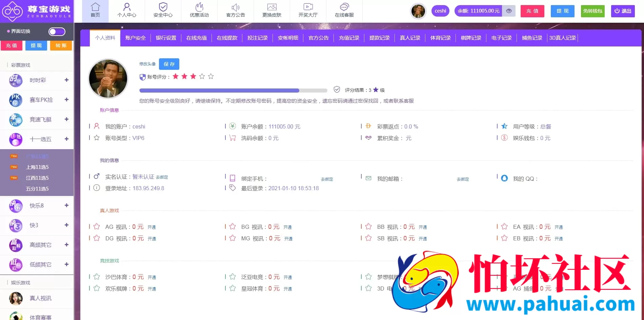This screenshot has height=320, width=644.
Task: Open the 投注记录 betting records tab
Action: 257,38
